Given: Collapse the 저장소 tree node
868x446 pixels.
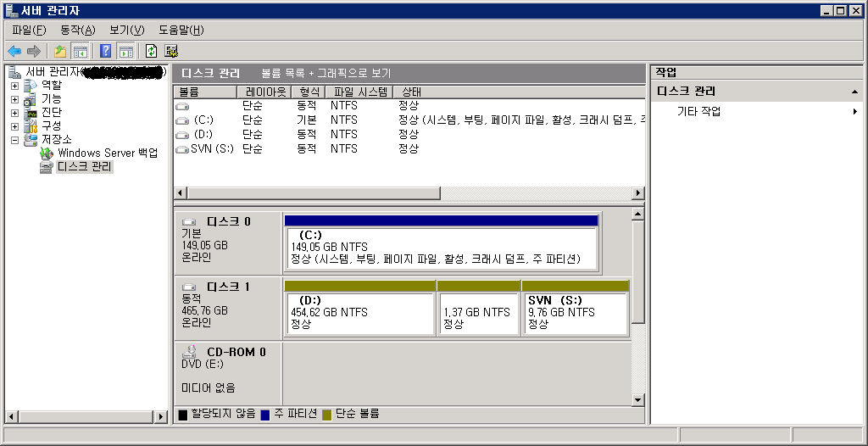Looking at the screenshot, I should [14, 140].
